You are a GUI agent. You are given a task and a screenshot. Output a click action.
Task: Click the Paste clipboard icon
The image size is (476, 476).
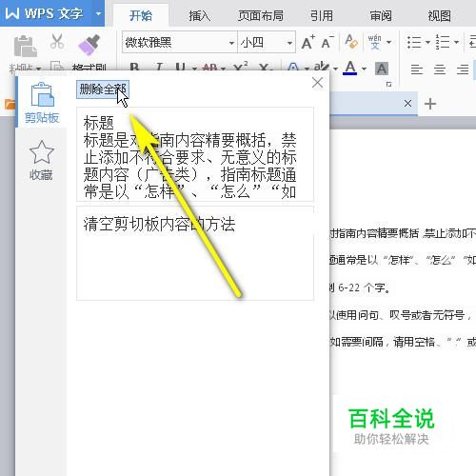click(25, 47)
